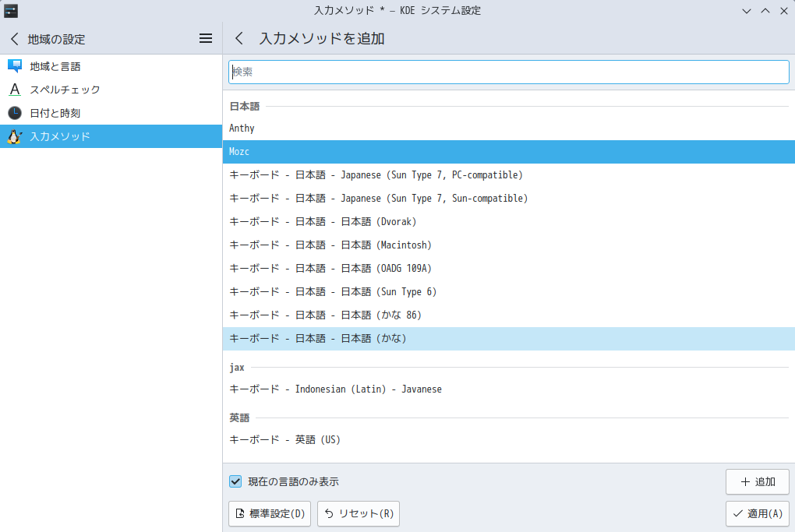The image size is (795, 532).
Task: Open 地域と言語 settings page
Action: click(x=111, y=66)
